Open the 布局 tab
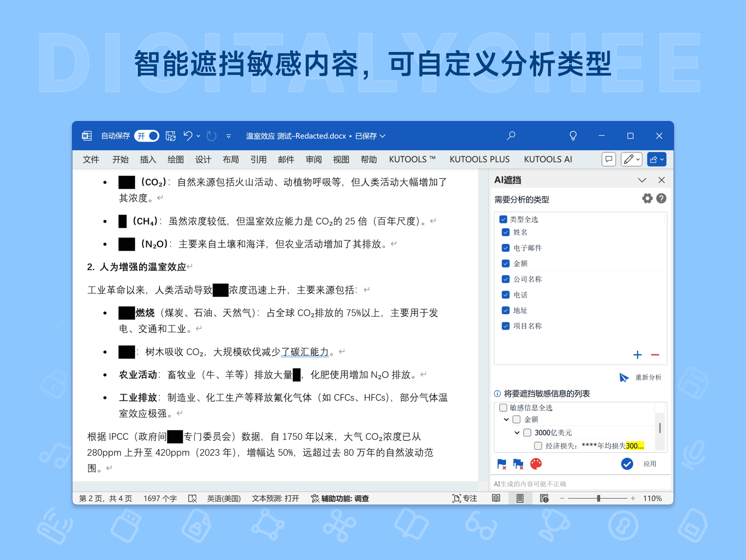This screenshot has width=746, height=560. pos(231,160)
